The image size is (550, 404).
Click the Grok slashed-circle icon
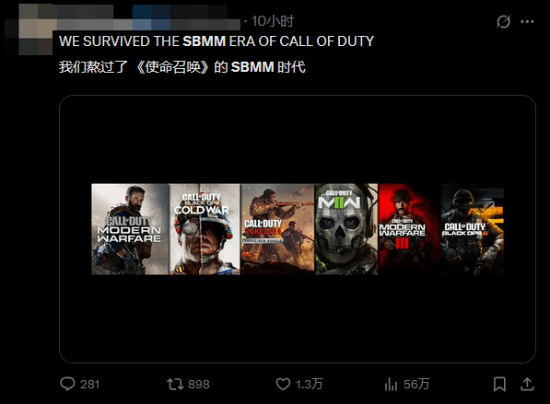tap(503, 22)
